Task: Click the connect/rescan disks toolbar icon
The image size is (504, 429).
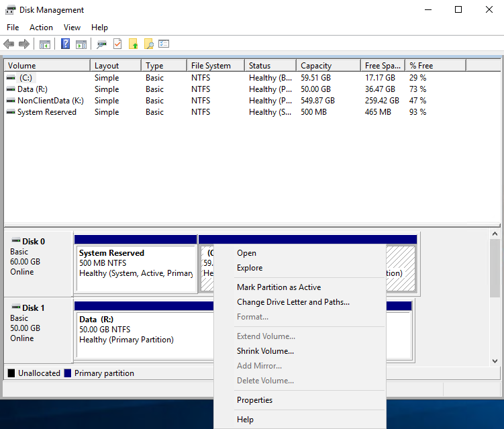Action: tap(101, 44)
